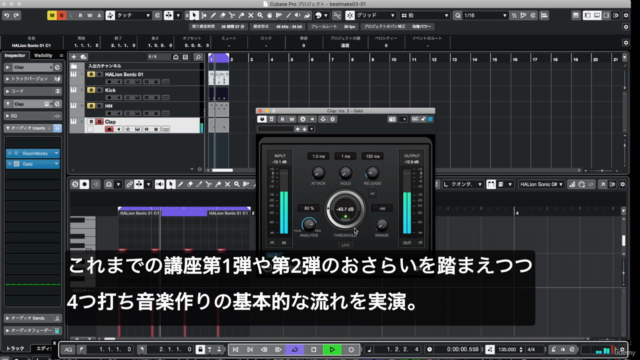Image resolution: width=640 pixels, height=360 pixels.
Task: Go to next marker in transport
Action: tap(250, 349)
